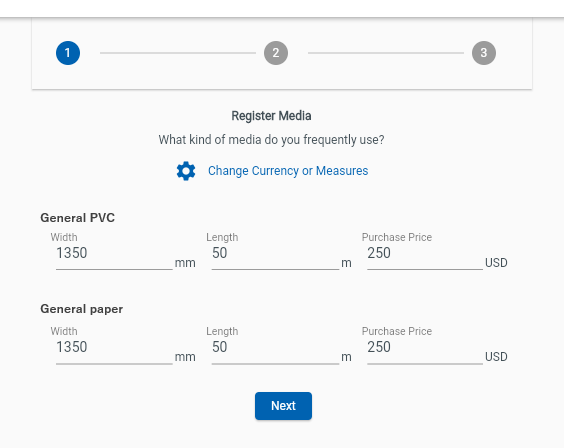Click the General PVC section heading
The image size is (571, 448).
78,218
